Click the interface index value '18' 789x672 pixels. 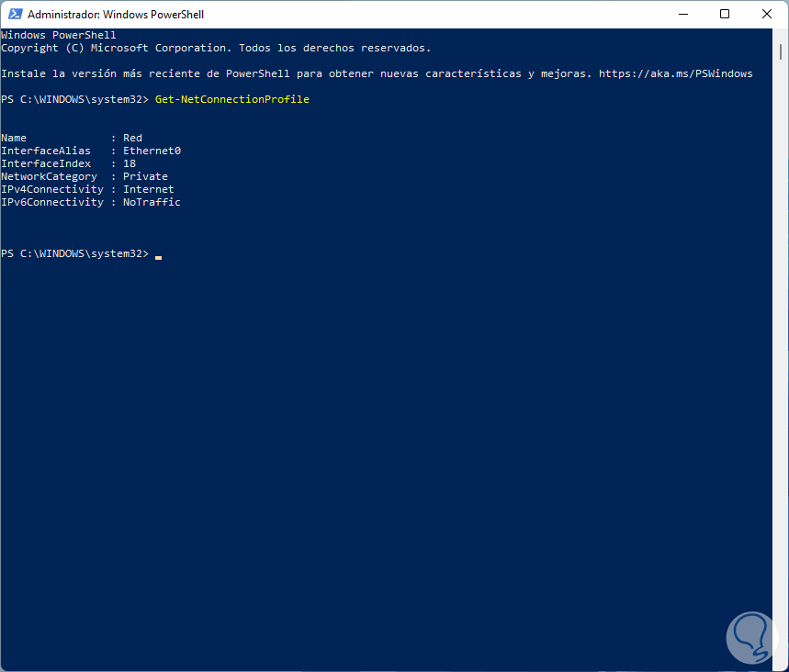[x=130, y=164]
